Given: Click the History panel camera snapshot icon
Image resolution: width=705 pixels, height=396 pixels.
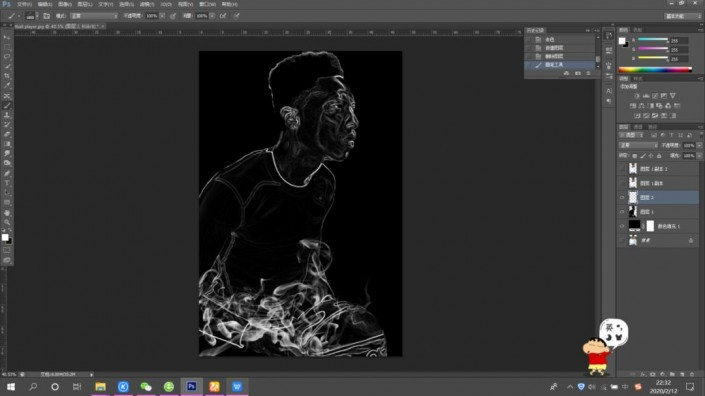Looking at the screenshot, I should [x=578, y=73].
